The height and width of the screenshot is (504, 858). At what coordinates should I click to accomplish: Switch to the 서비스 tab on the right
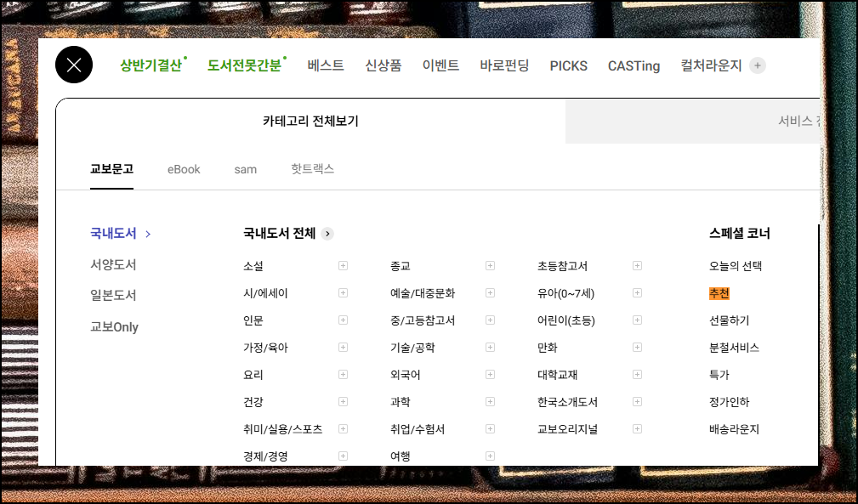(x=692, y=121)
